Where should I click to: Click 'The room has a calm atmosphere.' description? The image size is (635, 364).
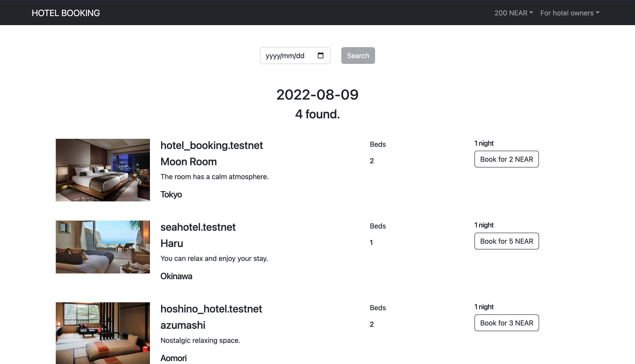pyautogui.click(x=215, y=176)
